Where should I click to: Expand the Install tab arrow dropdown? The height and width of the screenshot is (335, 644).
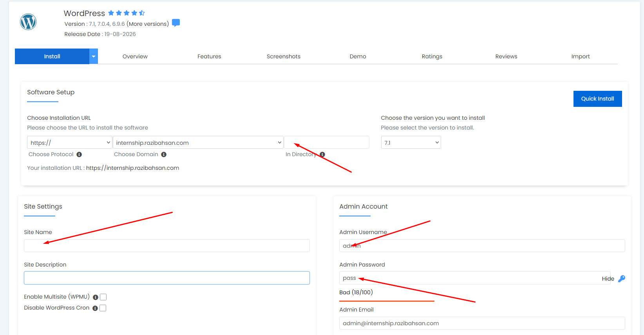click(x=94, y=56)
